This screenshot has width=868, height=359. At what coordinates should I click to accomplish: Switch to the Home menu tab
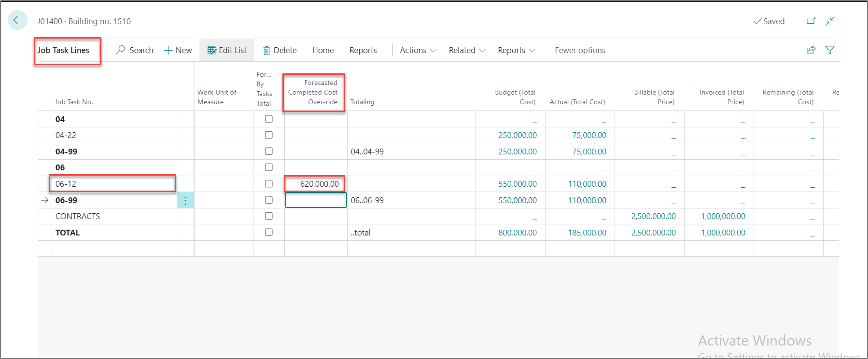[x=323, y=50]
